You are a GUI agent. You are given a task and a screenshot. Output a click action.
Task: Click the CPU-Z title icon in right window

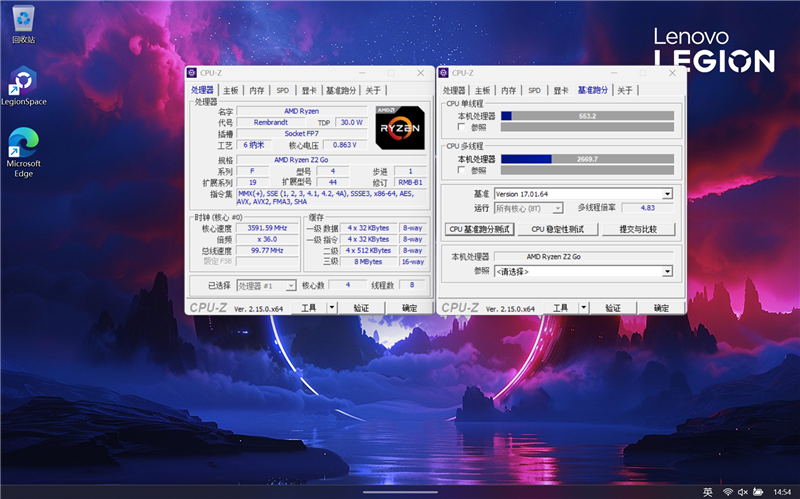[x=443, y=73]
